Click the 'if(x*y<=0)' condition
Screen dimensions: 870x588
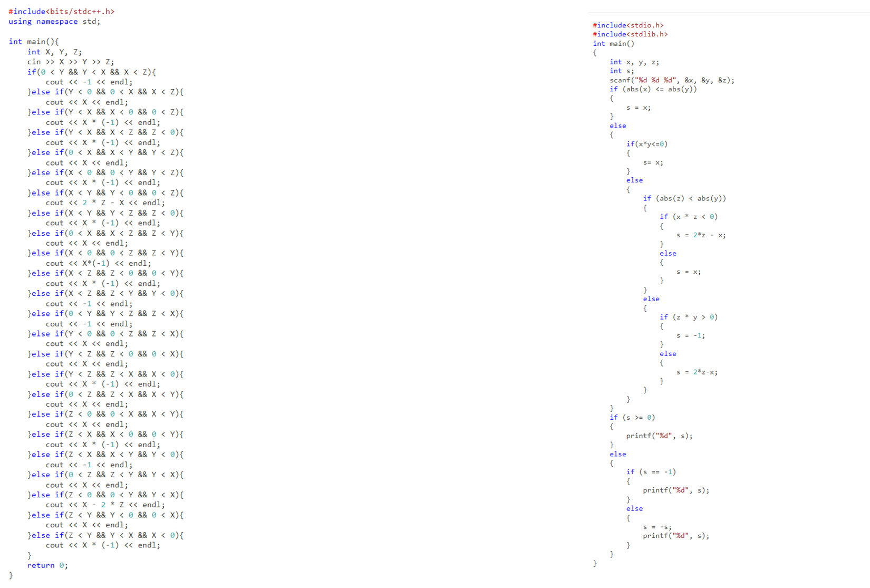[x=647, y=144]
